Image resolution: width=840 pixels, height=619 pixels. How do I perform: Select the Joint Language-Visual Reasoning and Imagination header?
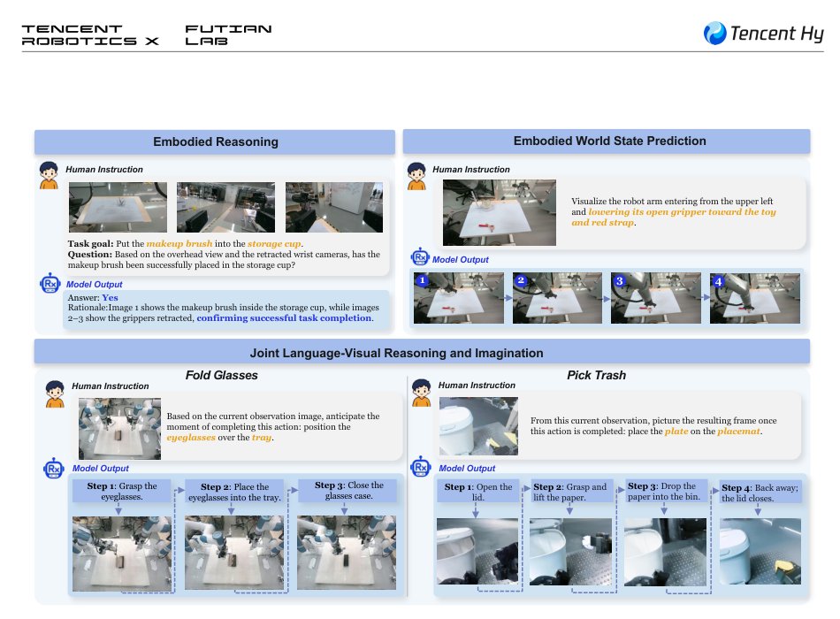pyautogui.click(x=422, y=352)
